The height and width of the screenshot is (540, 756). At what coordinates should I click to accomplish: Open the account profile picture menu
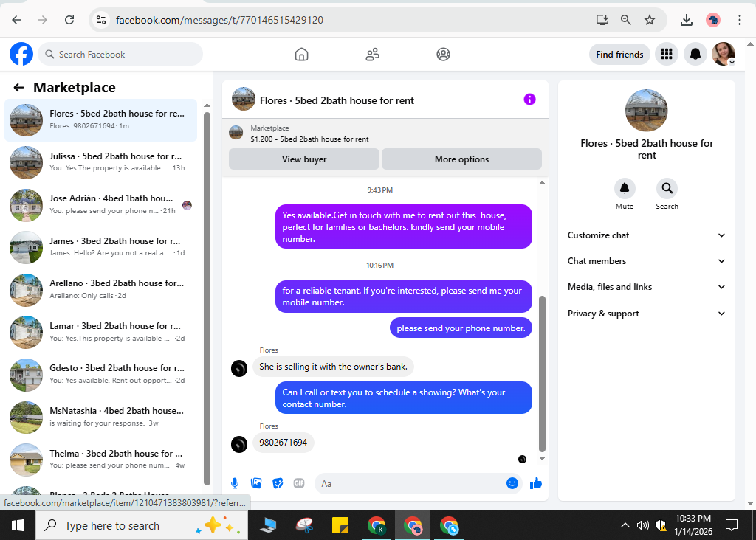[x=724, y=54]
